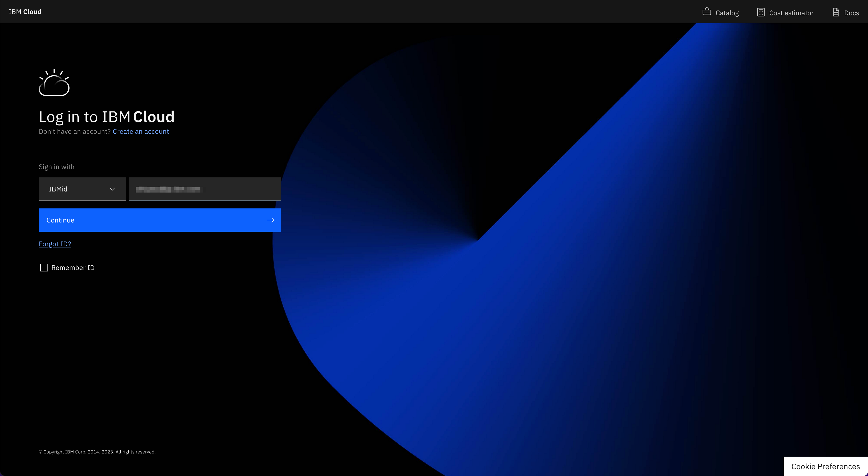Open the Cost estimator page
The height and width of the screenshot is (476, 868).
791,13
